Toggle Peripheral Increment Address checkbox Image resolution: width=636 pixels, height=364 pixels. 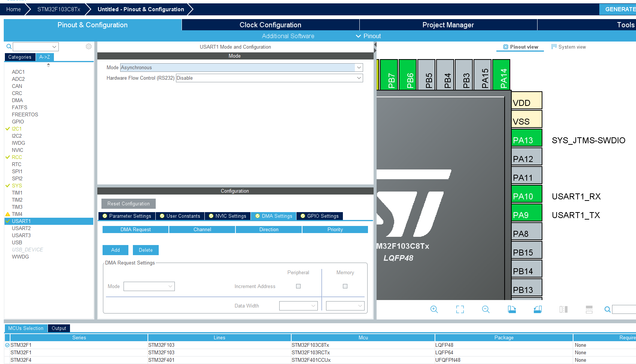[298, 286]
